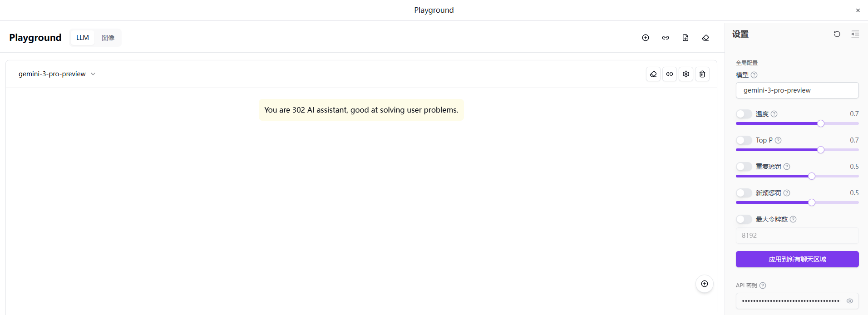Image resolution: width=868 pixels, height=315 pixels.
Task: Select the LLM tab
Action: pyautogui.click(x=83, y=38)
